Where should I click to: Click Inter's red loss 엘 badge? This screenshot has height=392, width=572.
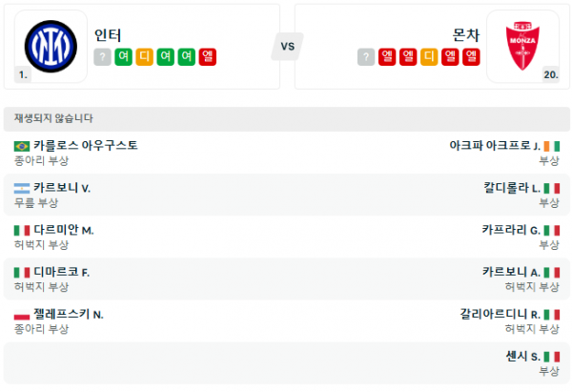(207, 57)
